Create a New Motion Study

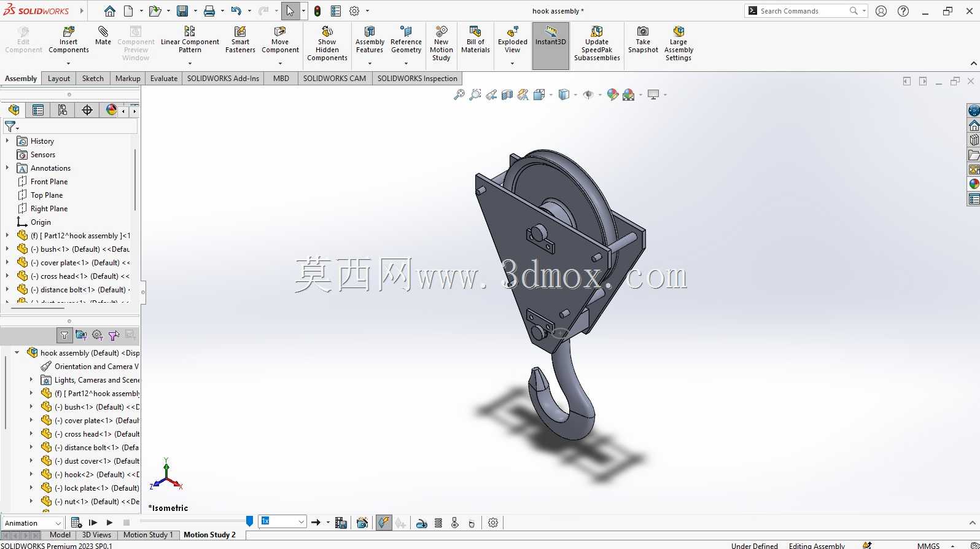(441, 44)
